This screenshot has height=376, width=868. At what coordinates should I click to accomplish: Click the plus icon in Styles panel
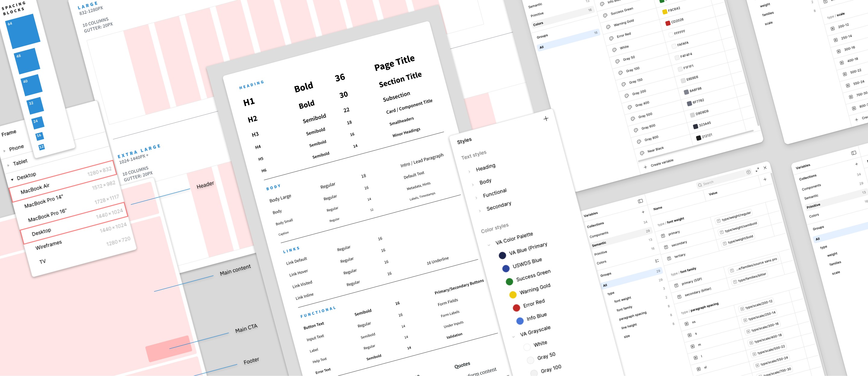[x=546, y=119]
